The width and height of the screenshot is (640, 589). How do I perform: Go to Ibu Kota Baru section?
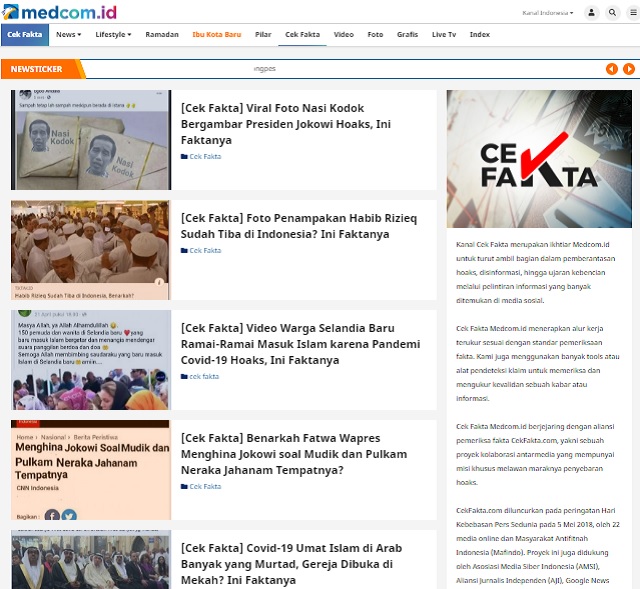(217, 34)
